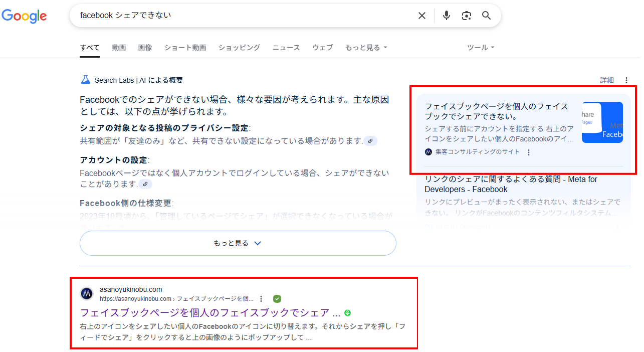Open the ツール dropdown
The image size is (644, 352).
481,48
